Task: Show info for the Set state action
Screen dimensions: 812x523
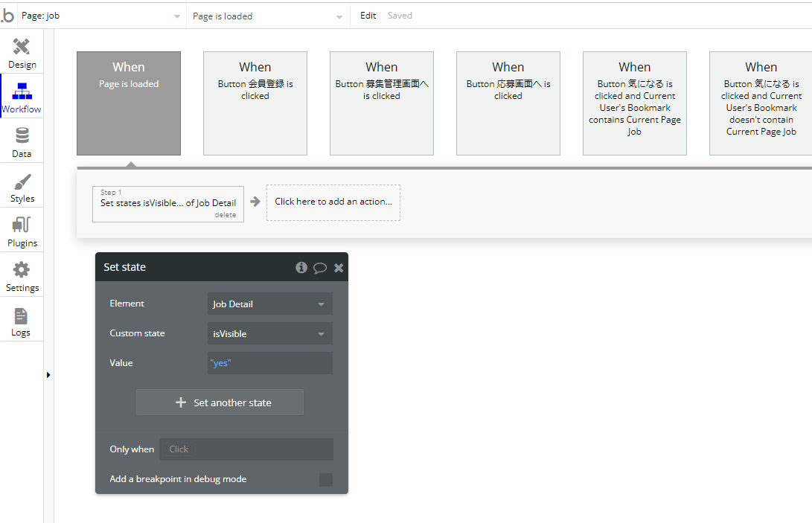Action: pyautogui.click(x=301, y=267)
